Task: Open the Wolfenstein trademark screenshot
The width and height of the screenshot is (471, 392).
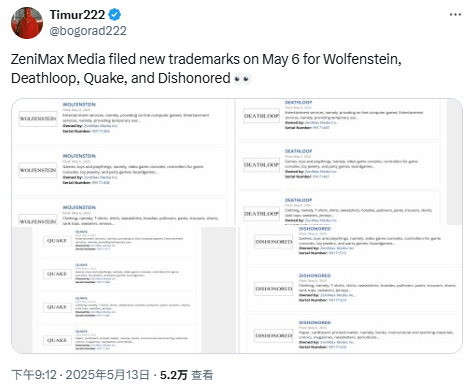Action: (x=123, y=162)
